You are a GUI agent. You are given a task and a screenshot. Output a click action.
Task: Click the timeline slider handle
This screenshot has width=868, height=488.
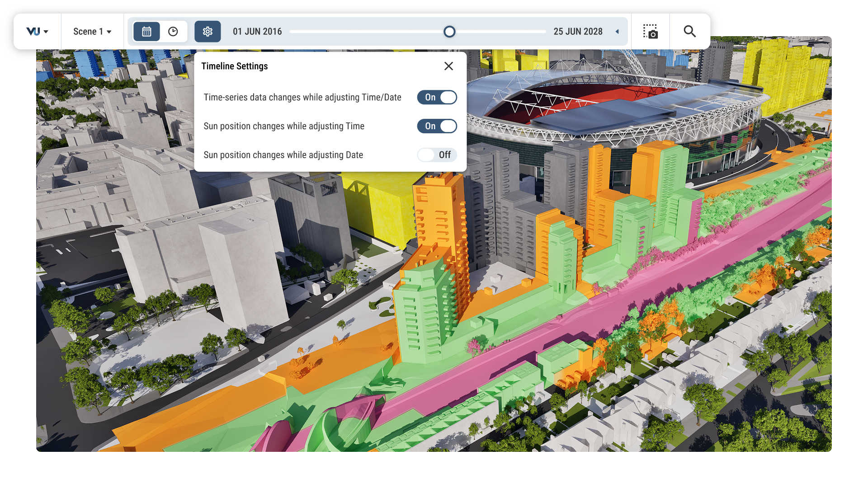tap(449, 32)
